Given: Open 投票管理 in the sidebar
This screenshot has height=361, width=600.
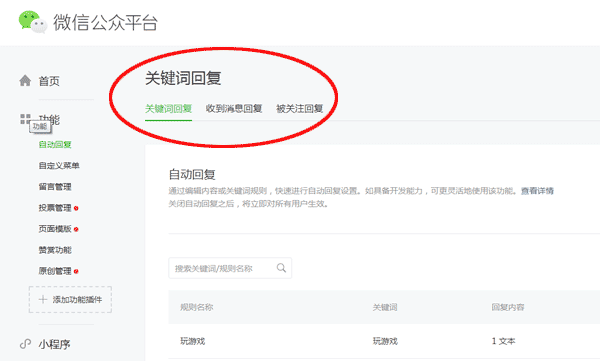Looking at the screenshot, I should 55,208.
